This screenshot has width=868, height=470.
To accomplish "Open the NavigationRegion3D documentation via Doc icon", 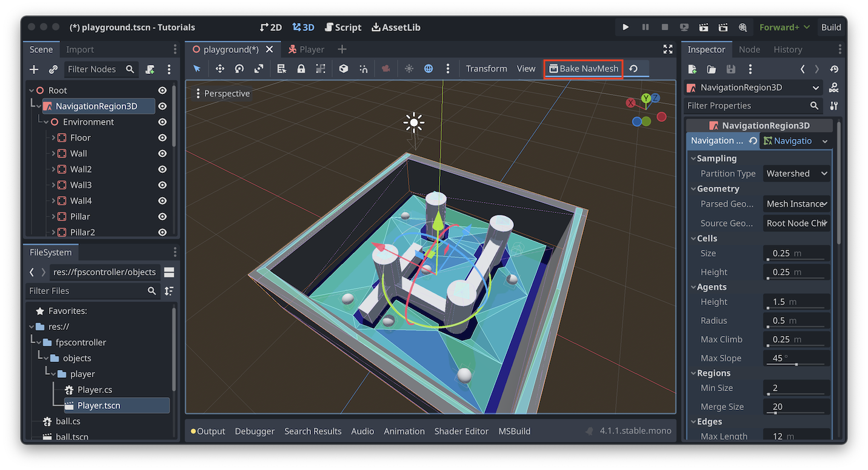I will 833,88.
